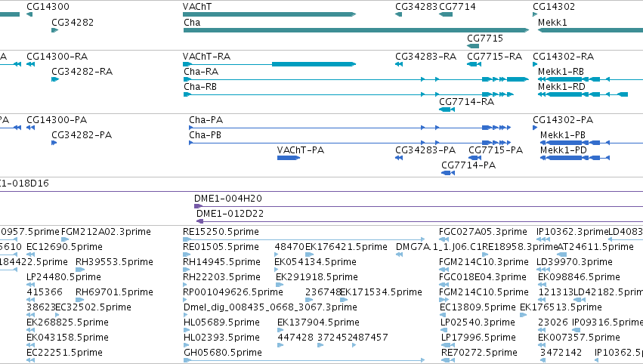Click the CG14300-RA transcript label
This screenshot has width=643, height=364.
57,57
